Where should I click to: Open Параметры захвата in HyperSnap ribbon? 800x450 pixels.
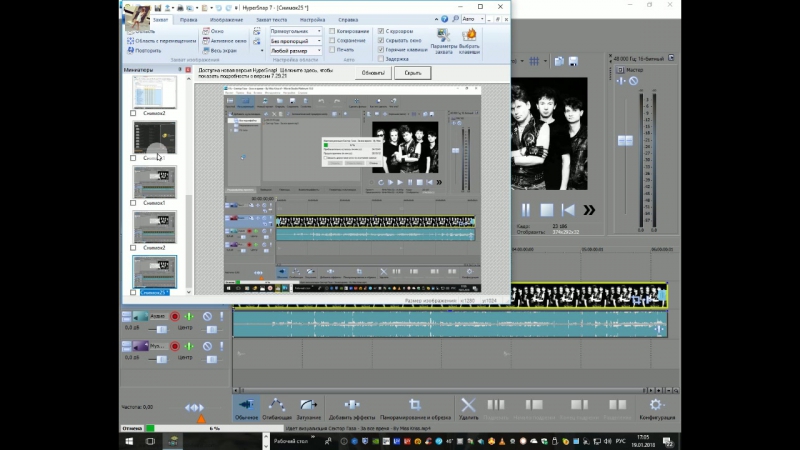click(x=442, y=39)
